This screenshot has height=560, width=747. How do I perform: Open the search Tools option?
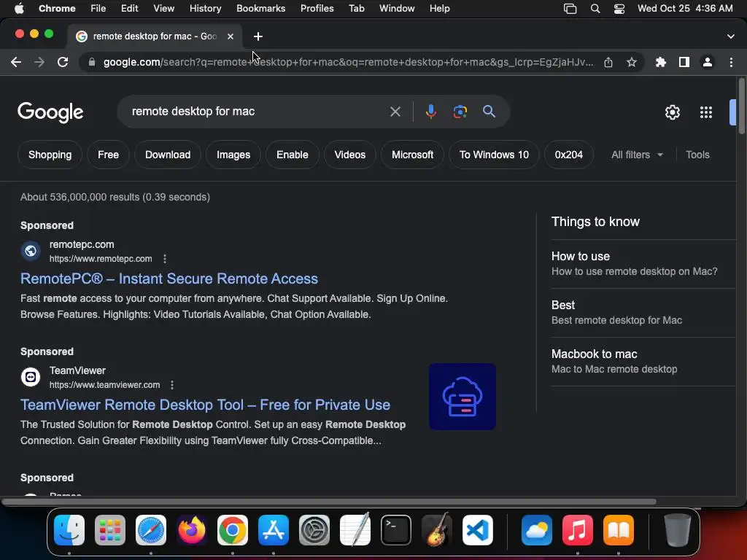tap(697, 155)
